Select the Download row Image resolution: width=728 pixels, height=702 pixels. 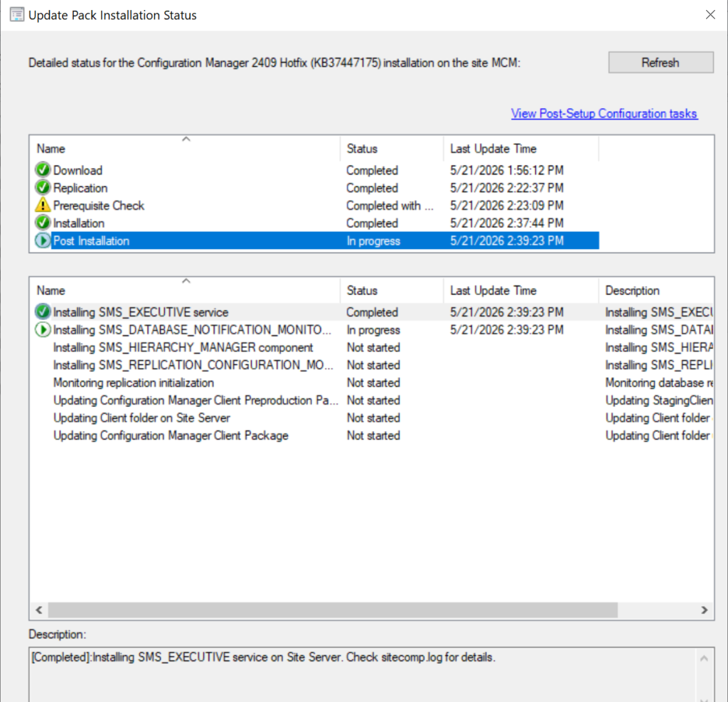tap(316, 170)
